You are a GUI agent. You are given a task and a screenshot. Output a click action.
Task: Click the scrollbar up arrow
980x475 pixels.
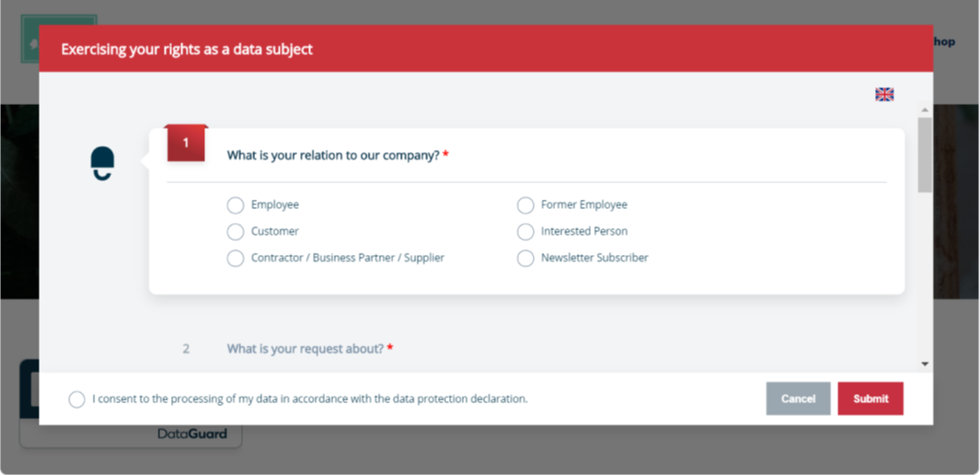pos(925,110)
